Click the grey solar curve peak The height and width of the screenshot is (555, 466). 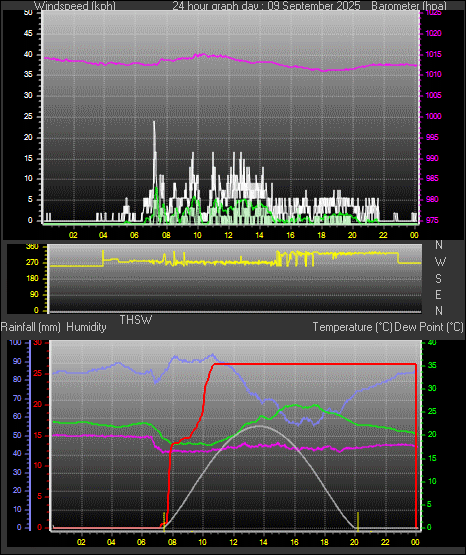click(x=259, y=426)
